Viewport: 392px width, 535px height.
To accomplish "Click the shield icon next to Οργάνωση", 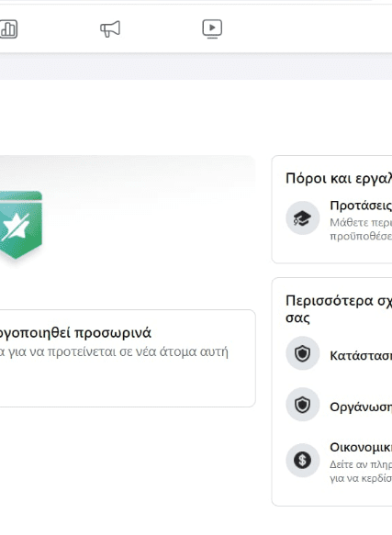I will (x=303, y=405).
